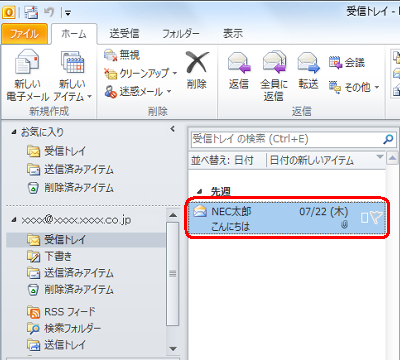Switch to the フォルダー tab
Viewport: 400px width, 360px height.
(181, 34)
